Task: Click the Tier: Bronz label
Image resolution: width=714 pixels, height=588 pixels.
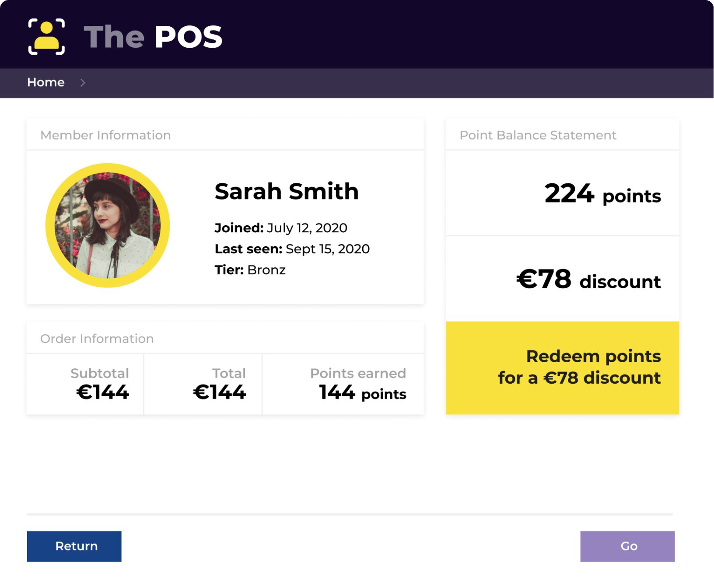Action: click(x=250, y=270)
